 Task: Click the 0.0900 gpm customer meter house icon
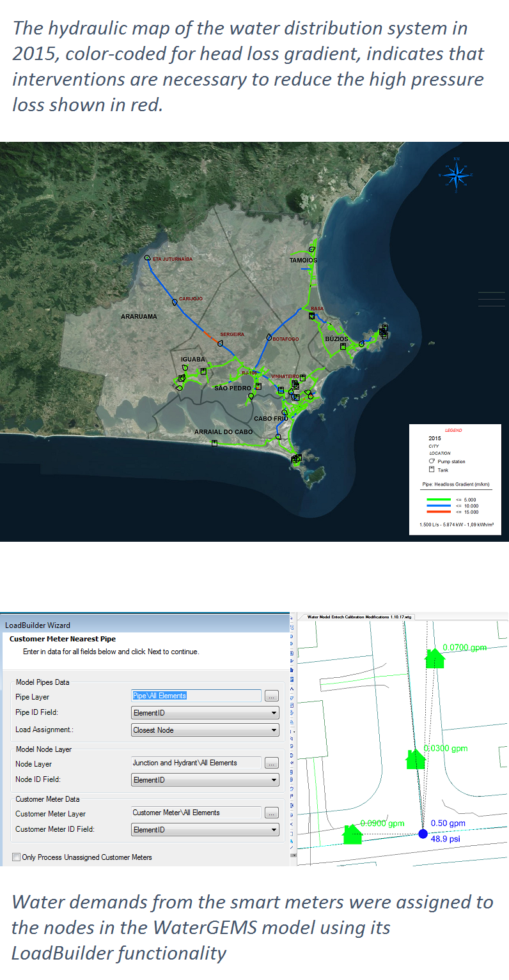352,833
